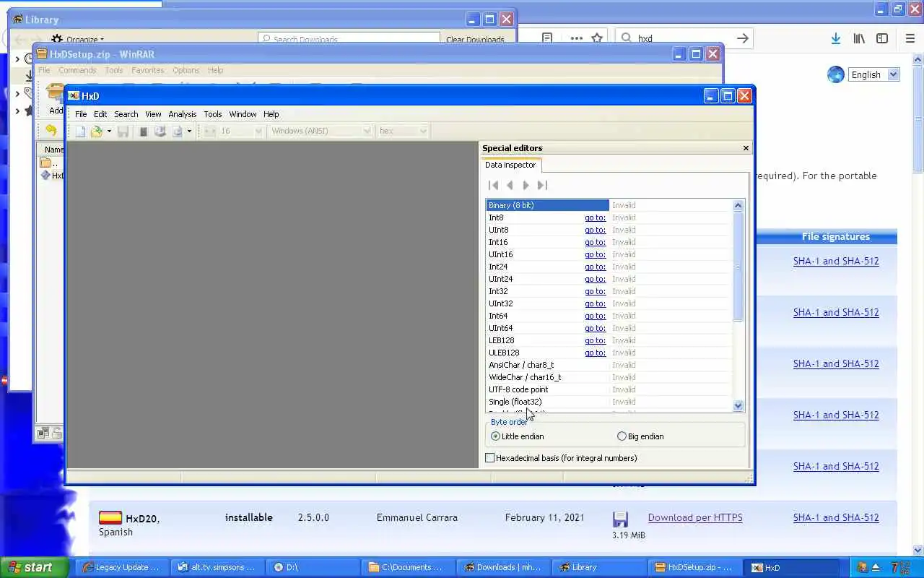924x578 pixels.
Task: Open the Commands menu in WinRAR window
Action: [x=77, y=70]
